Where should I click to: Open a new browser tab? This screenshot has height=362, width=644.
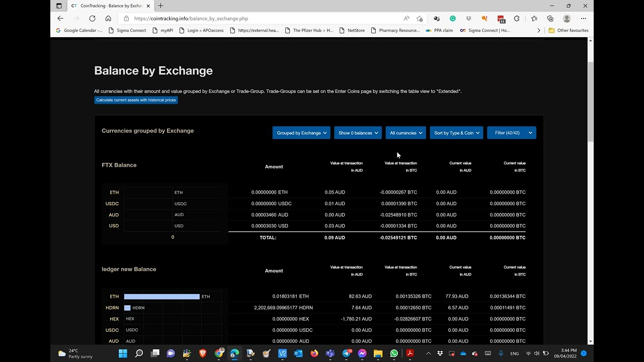click(x=160, y=6)
